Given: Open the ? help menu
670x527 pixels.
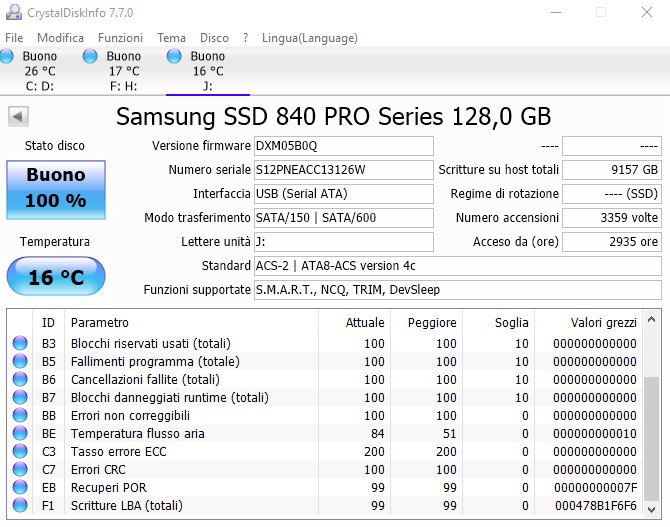Looking at the screenshot, I should [245, 38].
